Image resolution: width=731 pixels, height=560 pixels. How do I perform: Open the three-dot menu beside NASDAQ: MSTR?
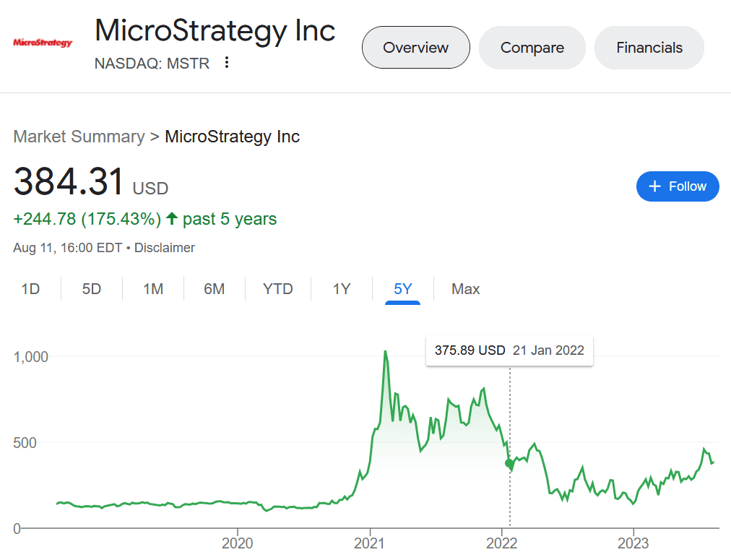coord(226,63)
